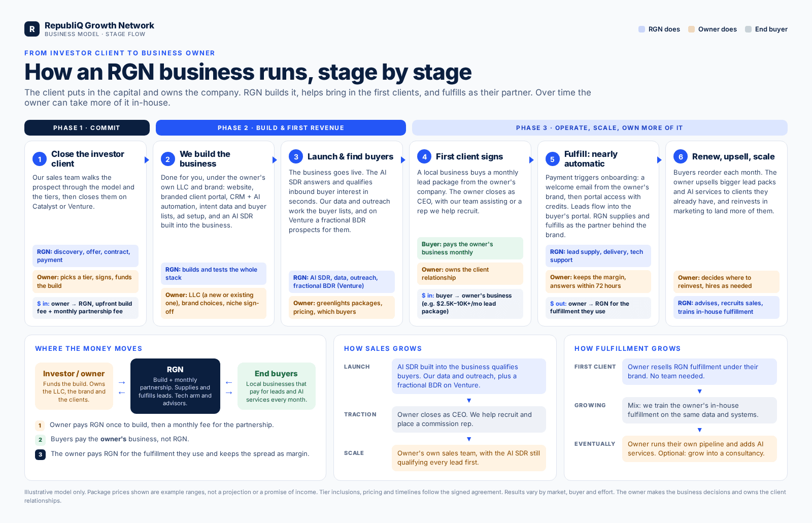Click the stage 4 number badge
Viewport: 812px width, 523px height.
(x=424, y=156)
